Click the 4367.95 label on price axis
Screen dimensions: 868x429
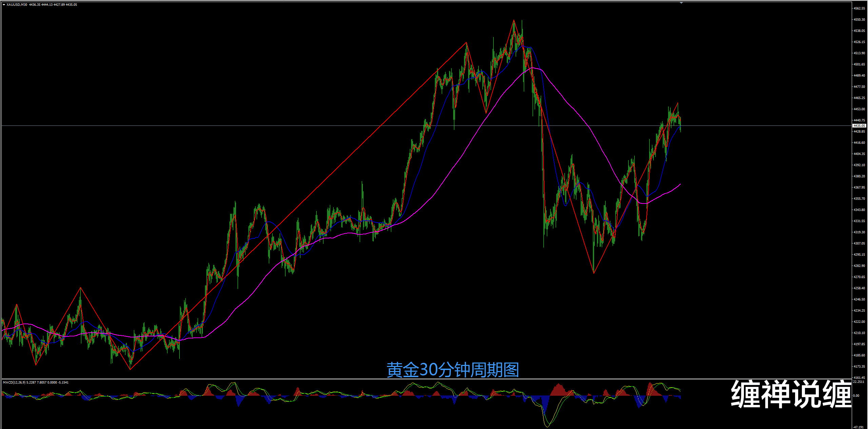click(x=859, y=188)
